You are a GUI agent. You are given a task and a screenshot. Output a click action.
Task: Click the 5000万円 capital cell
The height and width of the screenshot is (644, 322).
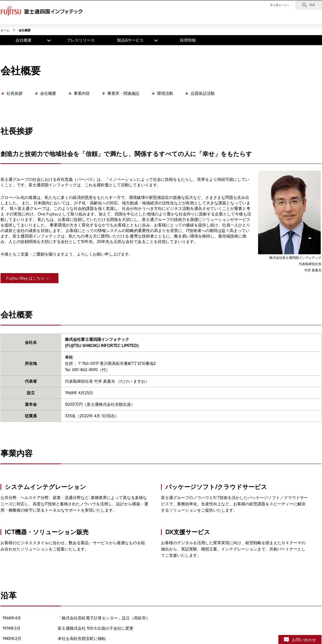point(191,404)
